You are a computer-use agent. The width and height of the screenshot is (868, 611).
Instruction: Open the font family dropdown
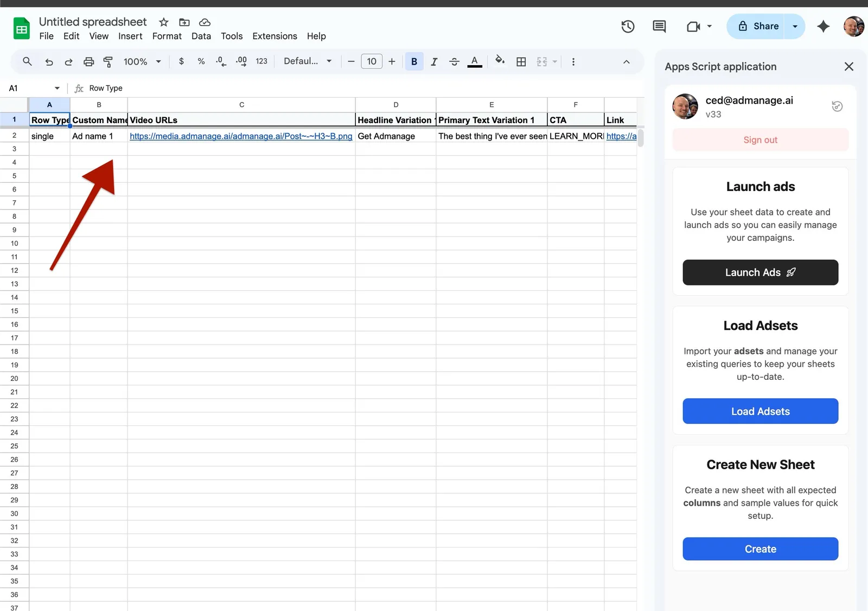point(307,61)
